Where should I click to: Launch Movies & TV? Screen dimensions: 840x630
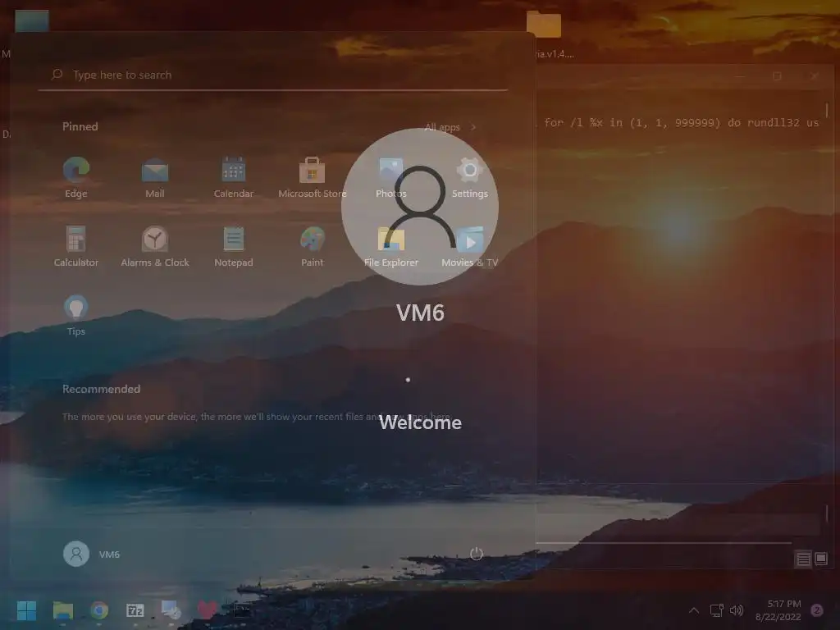tap(469, 246)
